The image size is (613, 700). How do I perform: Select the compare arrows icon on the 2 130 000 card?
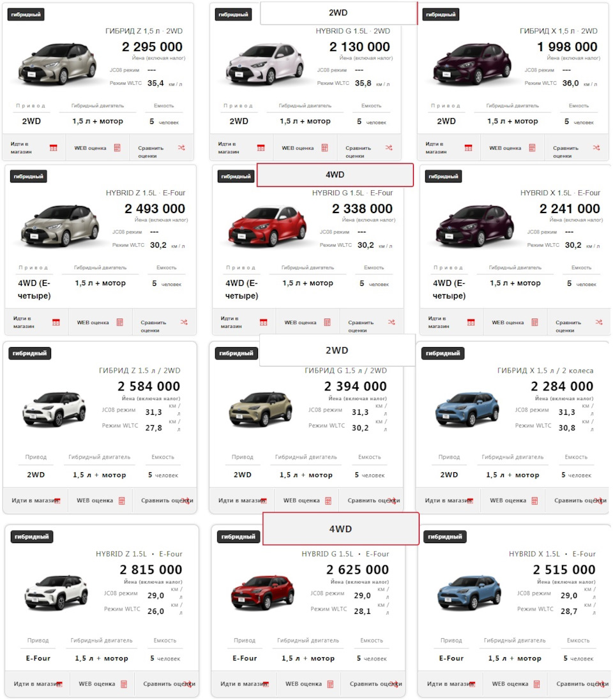[389, 147]
